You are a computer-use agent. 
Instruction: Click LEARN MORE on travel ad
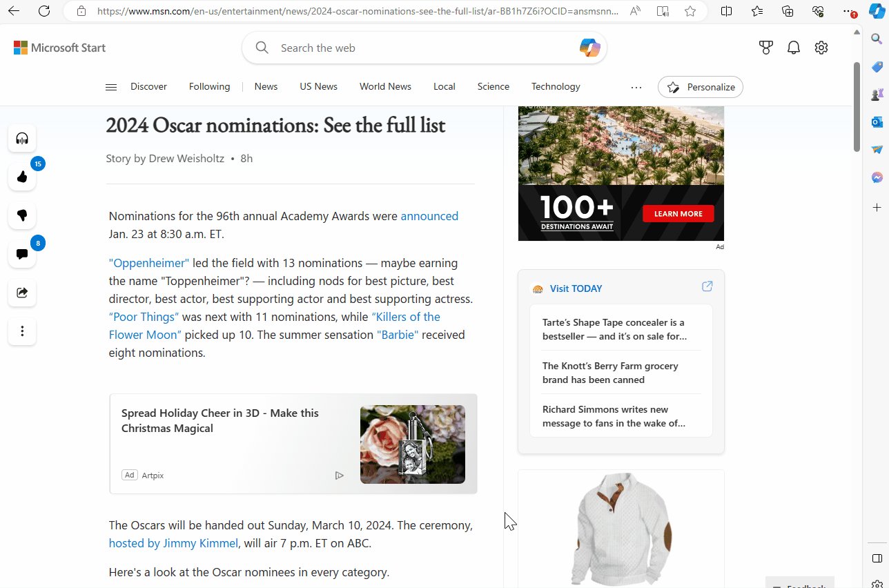(x=678, y=213)
